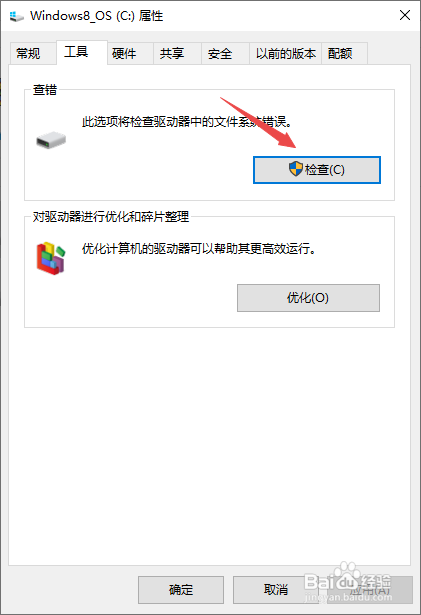The width and height of the screenshot is (421, 615).
Task: Click the colorful defragment blocks icon
Action: [51, 258]
